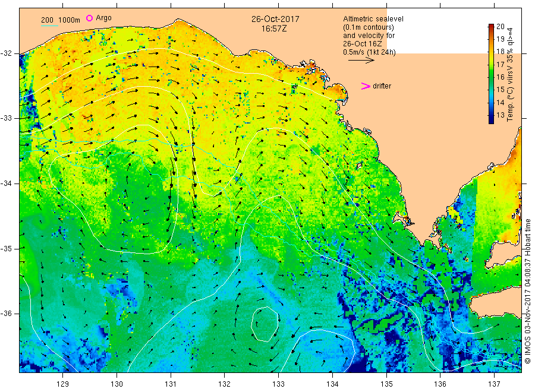The width and height of the screenshot is (535, 392).
Task: Click the 'and velocity for' caption line
Action: pos(369,36)
